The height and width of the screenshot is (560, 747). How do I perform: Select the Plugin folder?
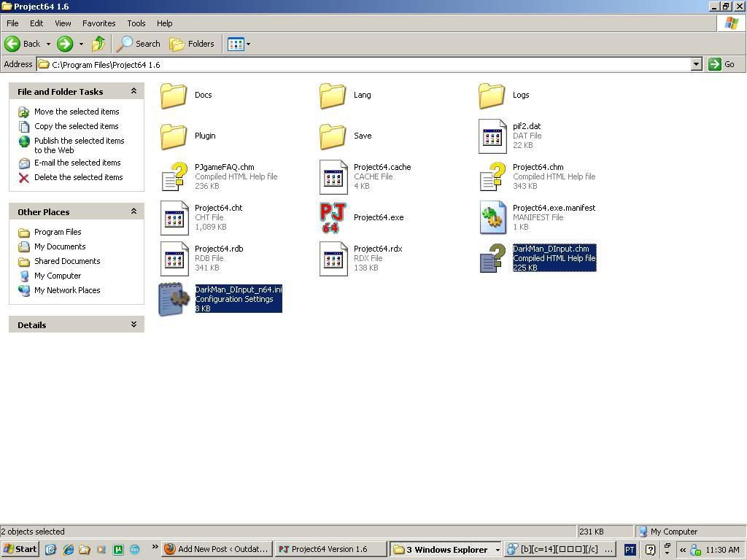point(174,136)
